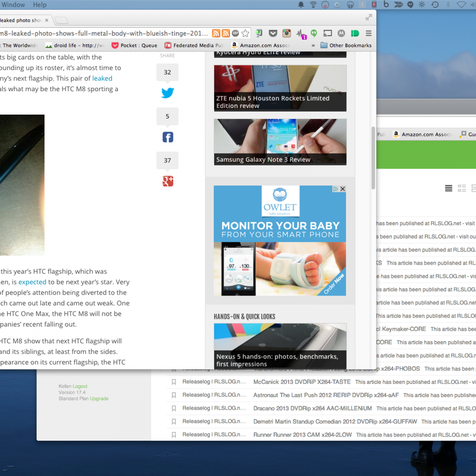Switch to the list view in the reader window
476x476 pixels.
(449, 188)
